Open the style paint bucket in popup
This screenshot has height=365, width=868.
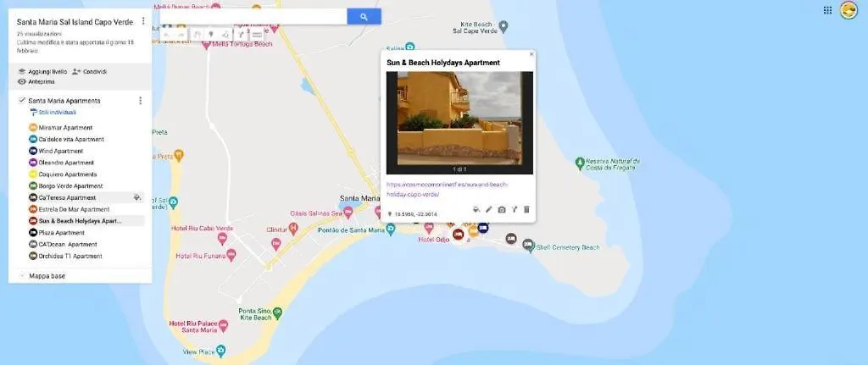[x=476, y=209]
